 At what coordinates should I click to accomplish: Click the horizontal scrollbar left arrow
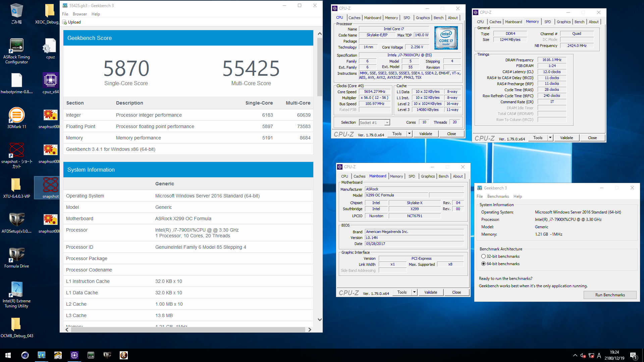(x=67, y=330)
